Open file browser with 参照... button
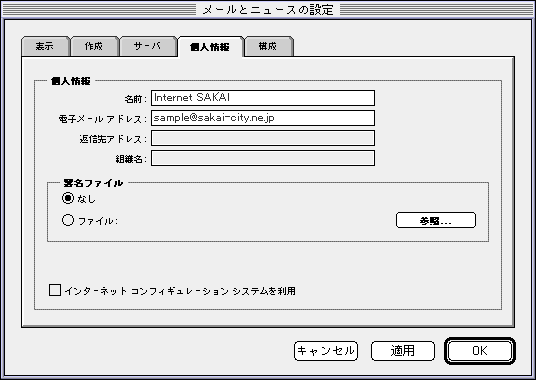The width and height of the screenshot is (536, 380). tap(436, 220)
